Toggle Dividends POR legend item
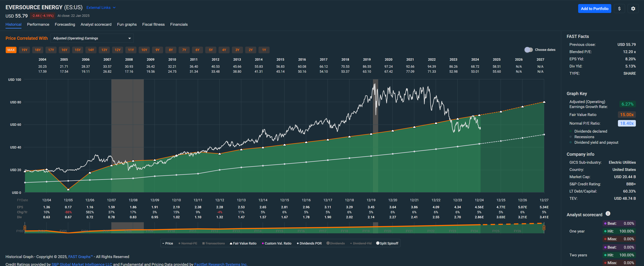The width and height of the screenshot is (644, 266). click(309, 243)
